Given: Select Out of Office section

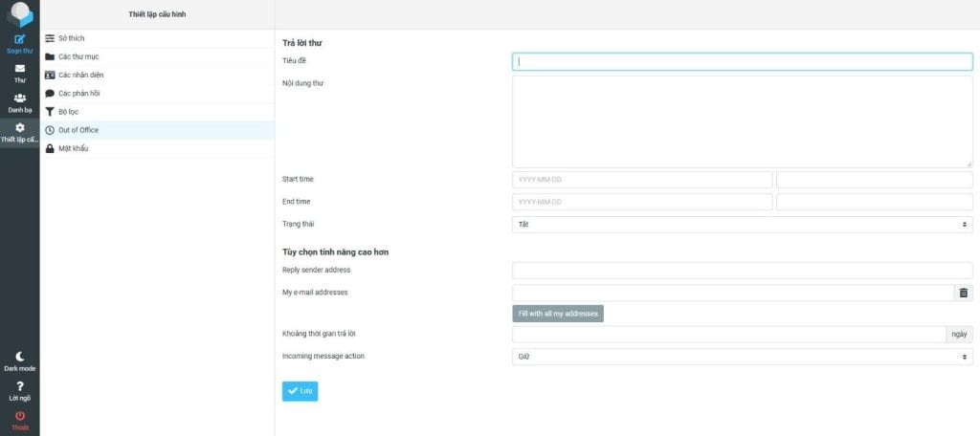Looking at the screenshot, I should click(157, 130).
